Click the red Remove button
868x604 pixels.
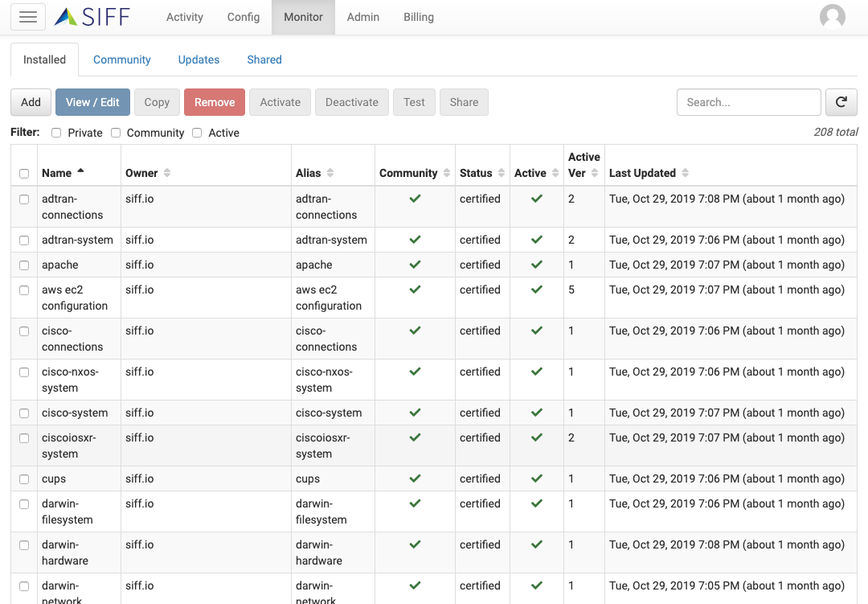click(x=215, y=102)
